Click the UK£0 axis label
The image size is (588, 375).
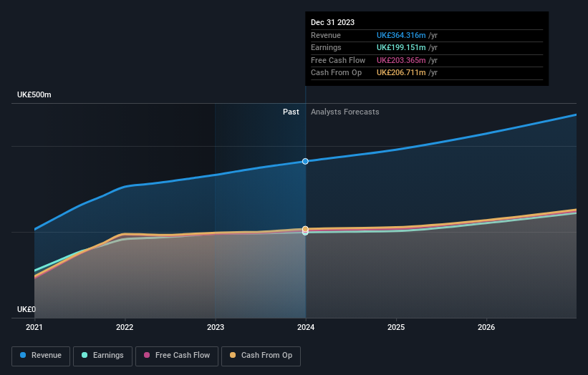point(26,309)
